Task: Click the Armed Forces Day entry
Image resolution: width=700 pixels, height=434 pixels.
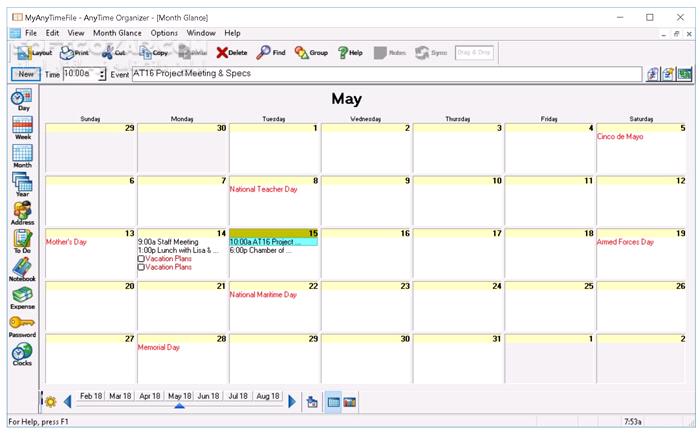Action: [x=625, y=242]
